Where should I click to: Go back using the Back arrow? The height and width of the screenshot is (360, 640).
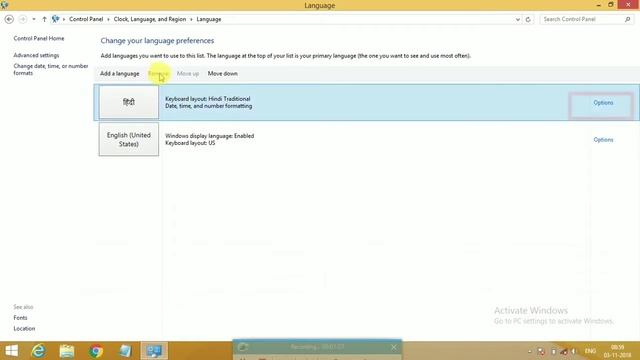[9, 19]
